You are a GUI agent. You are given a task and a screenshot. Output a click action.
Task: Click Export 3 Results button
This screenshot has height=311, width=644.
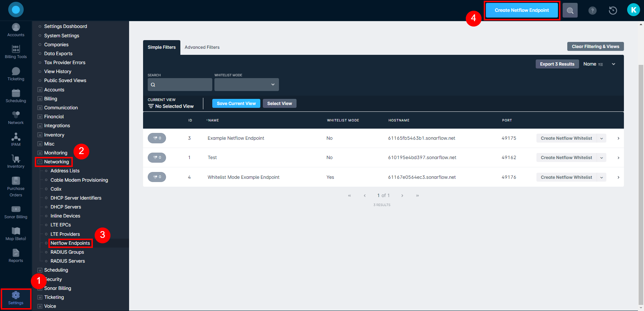point(557,64)
